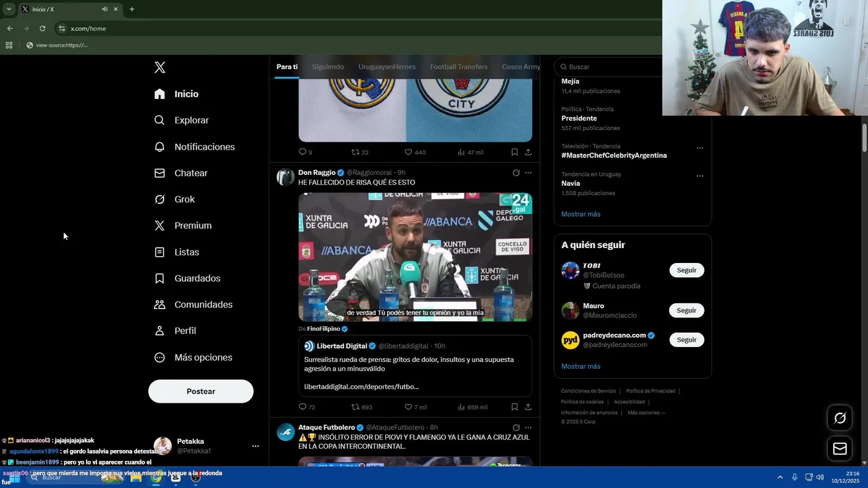
Task: Reply to the Real Madrid City post
Action: pyautogui.click(x=305, y=152)
